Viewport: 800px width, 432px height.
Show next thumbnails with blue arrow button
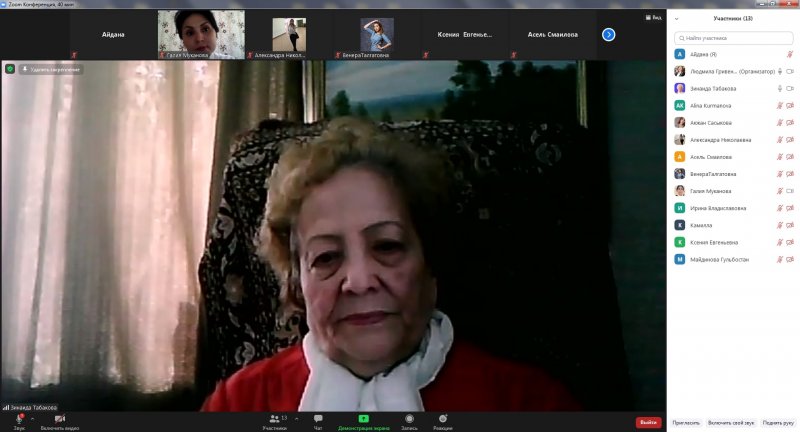(608, 35)
